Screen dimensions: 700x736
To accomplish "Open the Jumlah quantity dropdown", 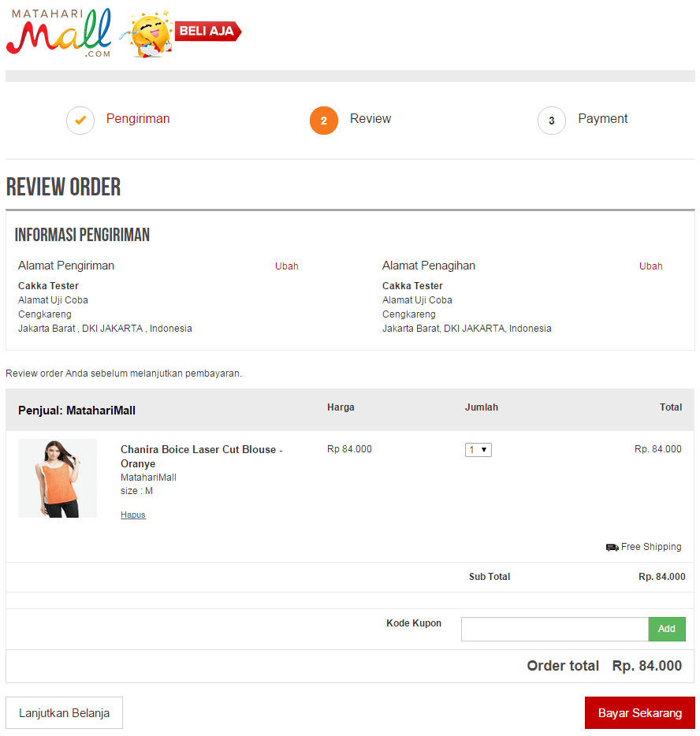I will pos(478,450).
